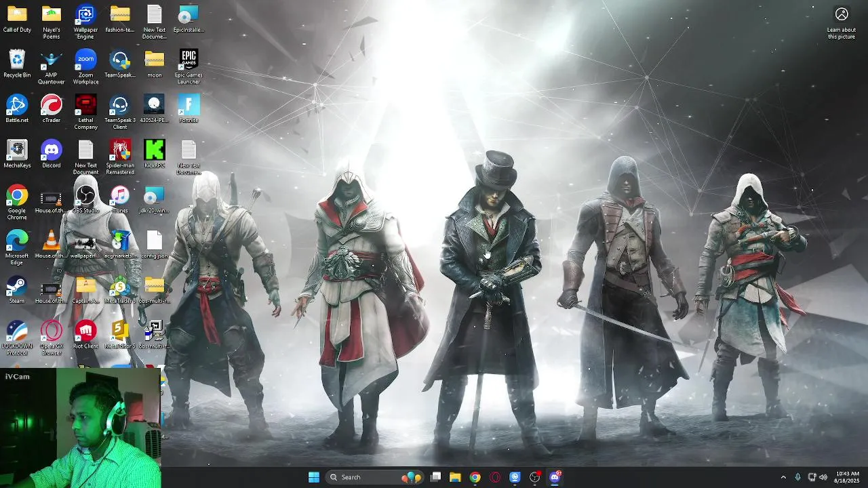This screenshot has height=488, width=868.
Task: Select the obs-multi-r... setup installer icon
Action: (x=155, y=335)
